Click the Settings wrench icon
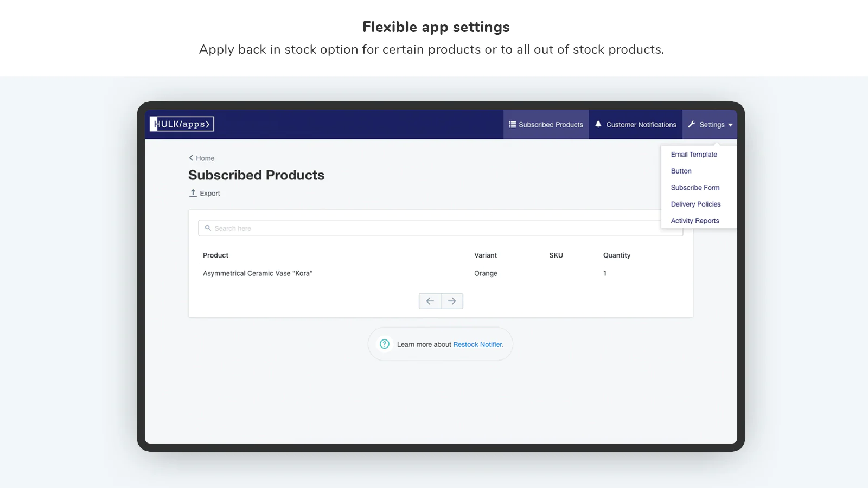This screenshot has height=488, width=868. pyautogui.click(x=692, y=124)
